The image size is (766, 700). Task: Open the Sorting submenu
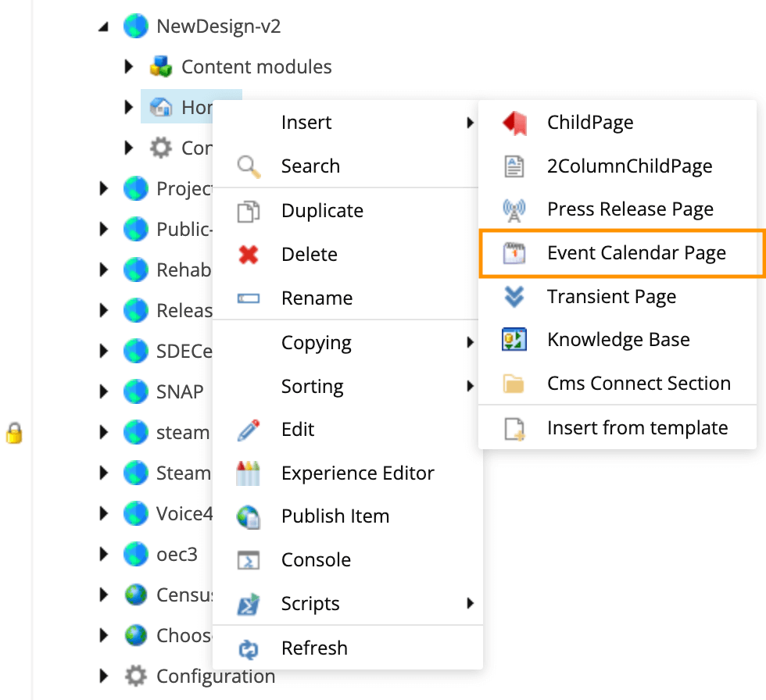313,386
